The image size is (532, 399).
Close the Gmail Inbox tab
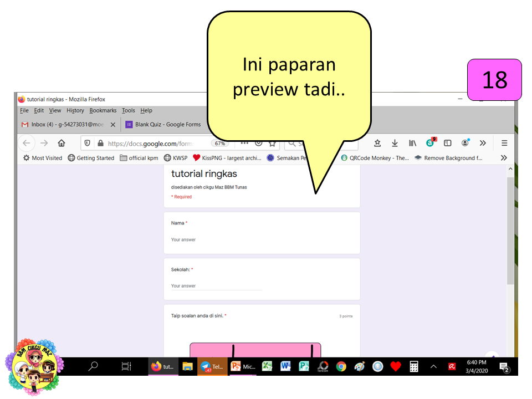tap(113, 125)
